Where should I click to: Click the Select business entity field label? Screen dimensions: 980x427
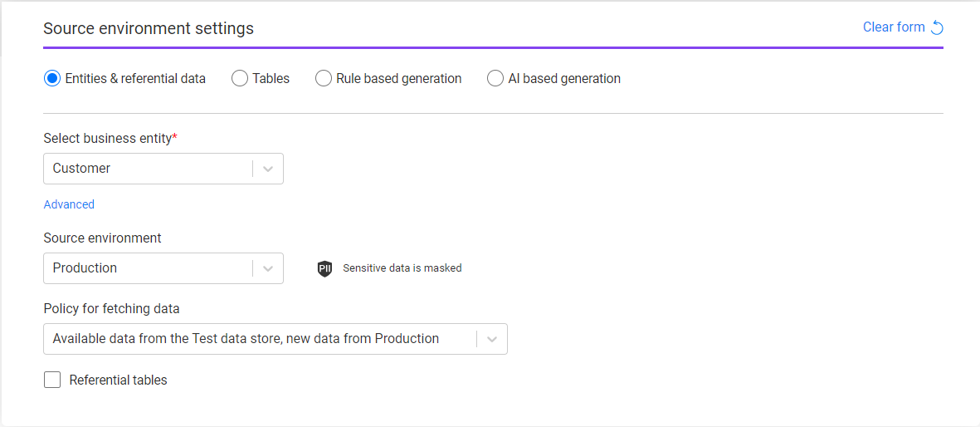coord(108,138)
